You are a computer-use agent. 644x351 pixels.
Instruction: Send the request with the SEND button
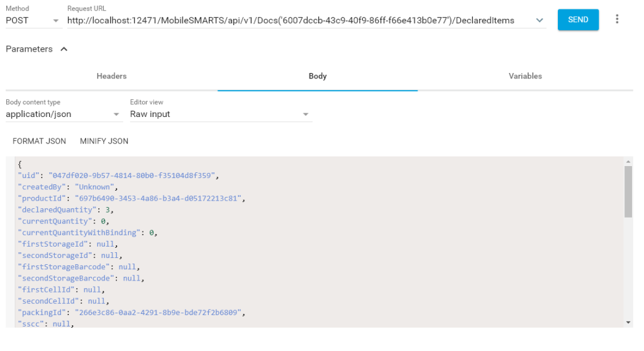click(578, 19)
